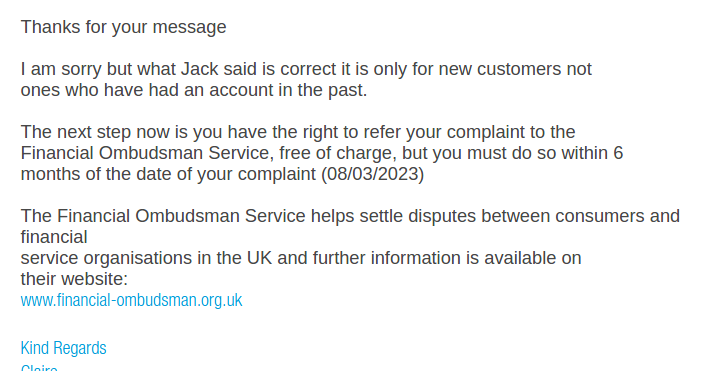
Task: Click the partially visible Claire signature
Action: click(39, 368)
